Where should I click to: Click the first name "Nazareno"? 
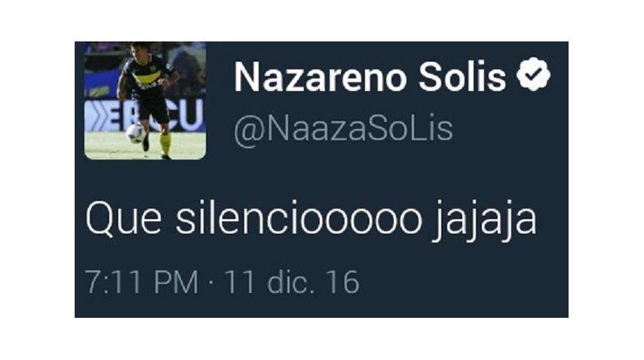[320, 77]
